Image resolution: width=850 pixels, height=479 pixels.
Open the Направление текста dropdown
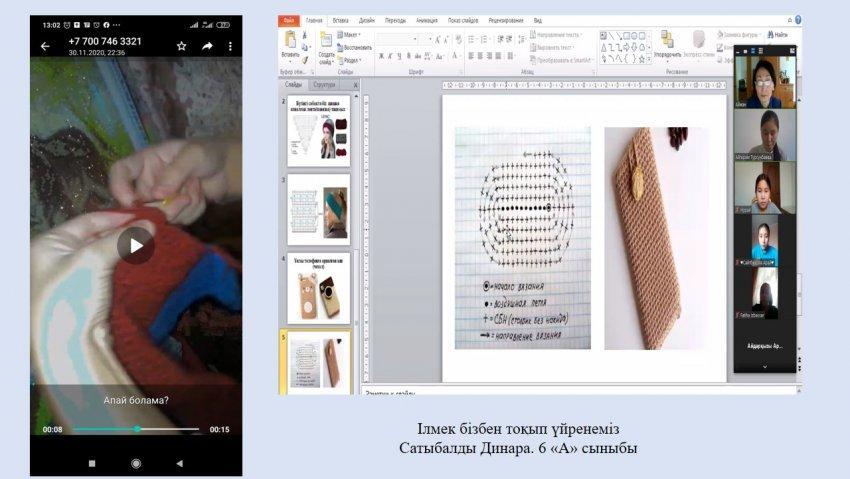tap(556, 35)
